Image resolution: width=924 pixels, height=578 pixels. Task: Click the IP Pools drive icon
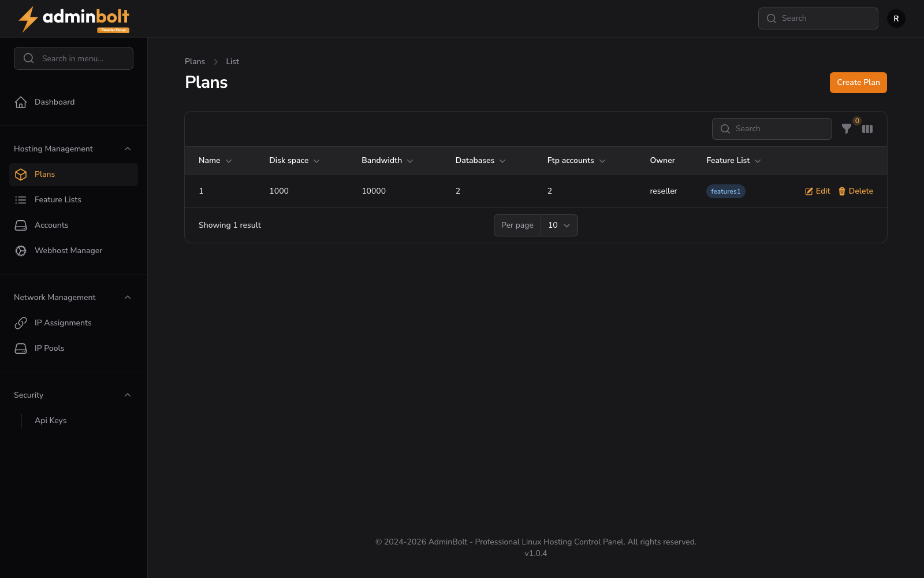click(x=21, y=349)
